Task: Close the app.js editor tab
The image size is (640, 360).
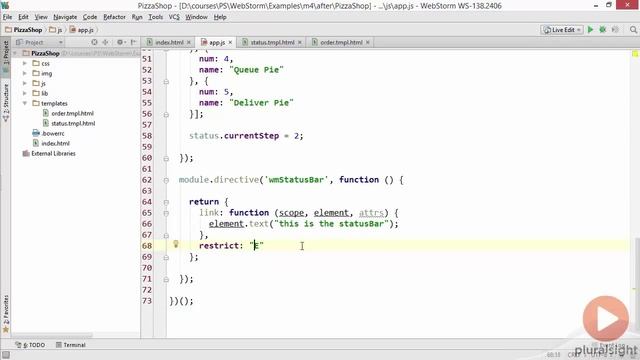Action: pyautogui.click(x=230, y=42)
